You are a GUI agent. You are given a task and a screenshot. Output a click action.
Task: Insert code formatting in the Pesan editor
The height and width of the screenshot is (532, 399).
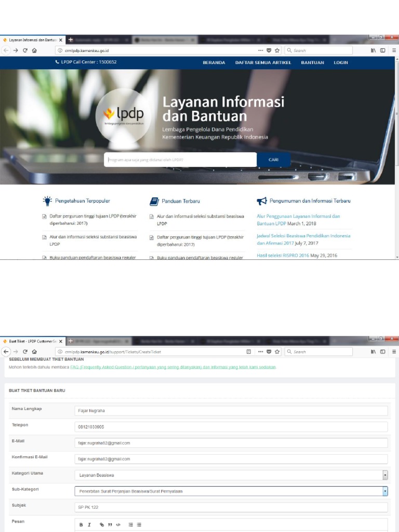tap(118, 525)
